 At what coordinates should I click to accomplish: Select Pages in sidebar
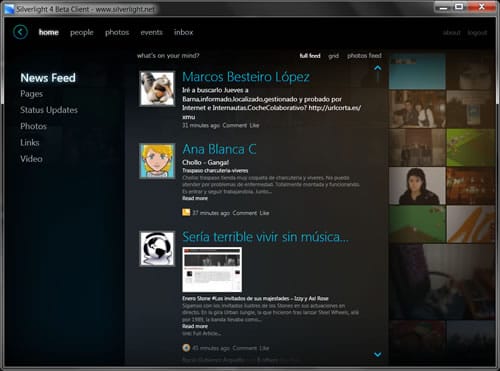31,94
